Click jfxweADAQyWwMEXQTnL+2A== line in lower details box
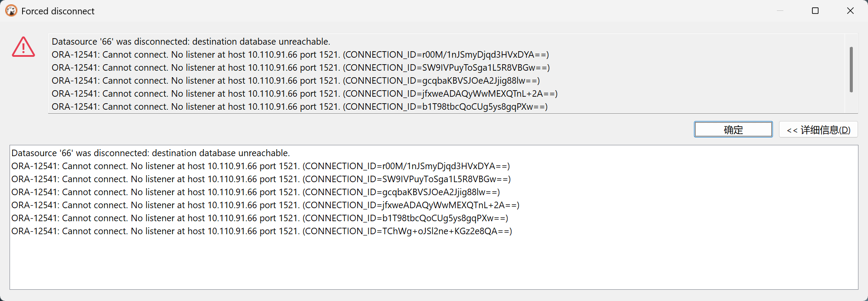Screen dimensions: 868x301 tap(265, 205)
